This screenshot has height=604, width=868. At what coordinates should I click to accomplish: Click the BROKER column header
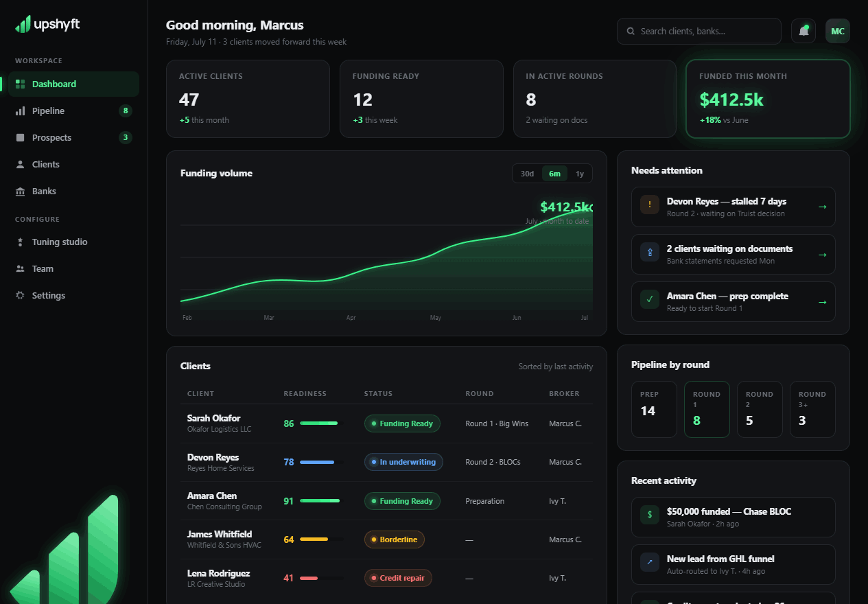point(564,394)
